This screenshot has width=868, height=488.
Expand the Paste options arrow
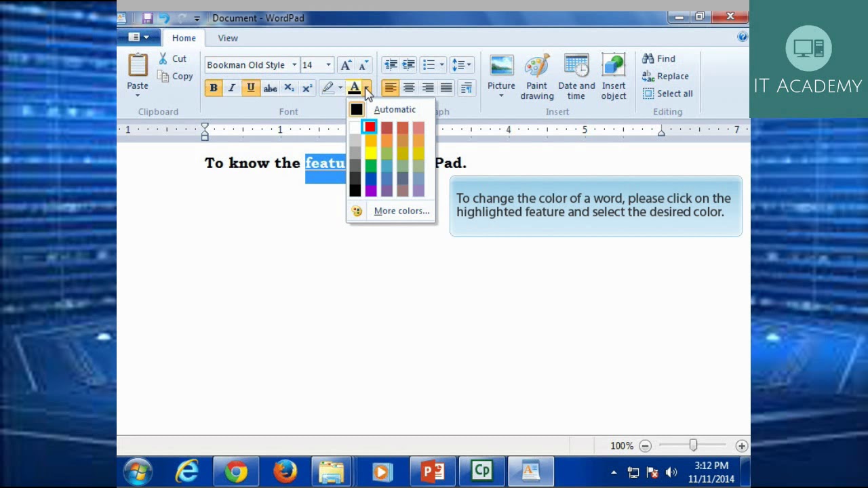138,96
